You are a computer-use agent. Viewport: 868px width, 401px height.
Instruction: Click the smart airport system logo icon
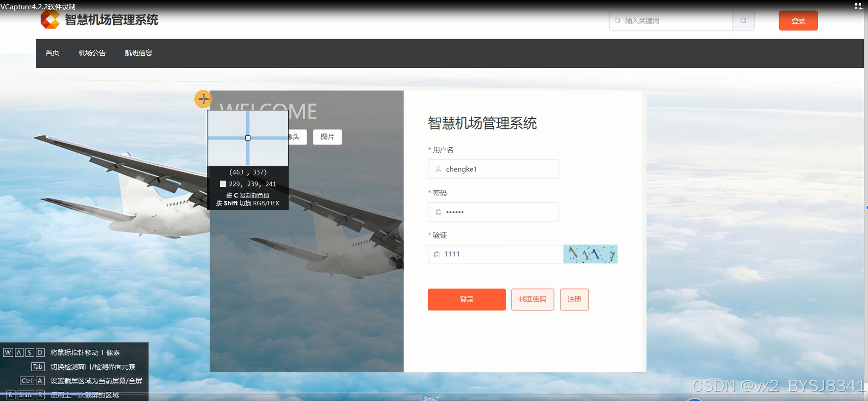50,20
